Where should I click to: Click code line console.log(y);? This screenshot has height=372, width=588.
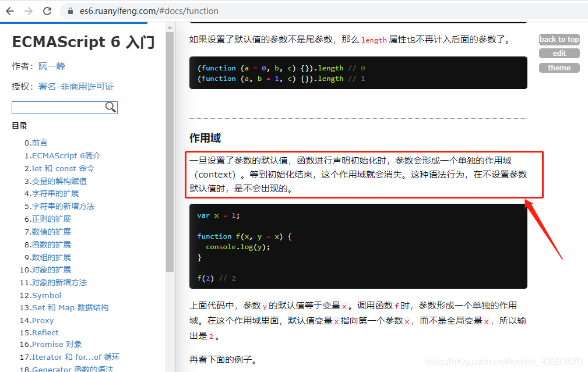pos(238,247)
